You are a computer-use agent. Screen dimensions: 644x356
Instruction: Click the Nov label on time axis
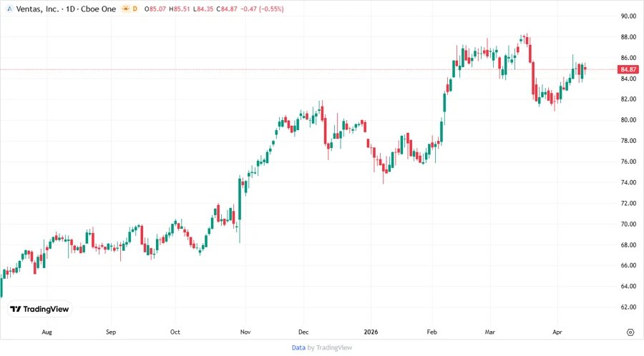point(245,332)
